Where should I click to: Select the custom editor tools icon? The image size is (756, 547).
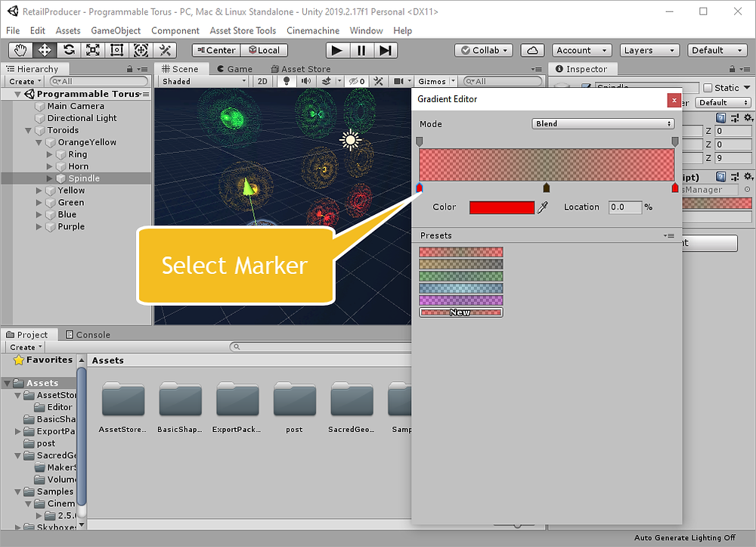(165, 50)
